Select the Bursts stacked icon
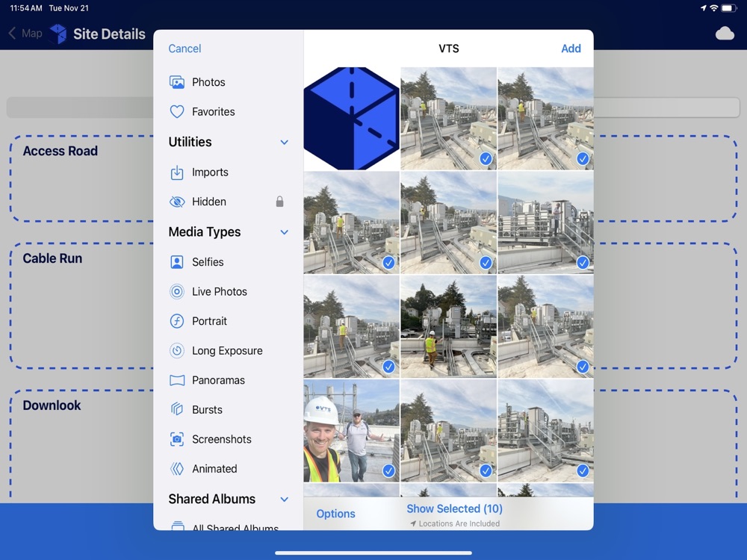Viewport: 747px width, 560px height. click(177, 409)
